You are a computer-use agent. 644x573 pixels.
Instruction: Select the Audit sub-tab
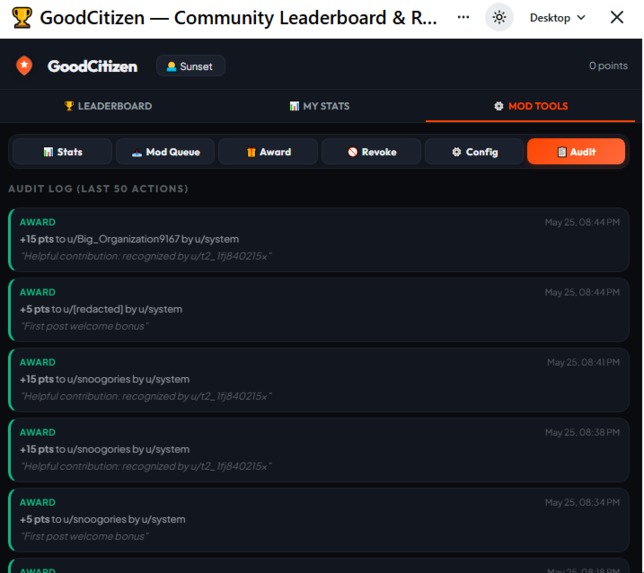pyautogui.click(x=576, y=152)
